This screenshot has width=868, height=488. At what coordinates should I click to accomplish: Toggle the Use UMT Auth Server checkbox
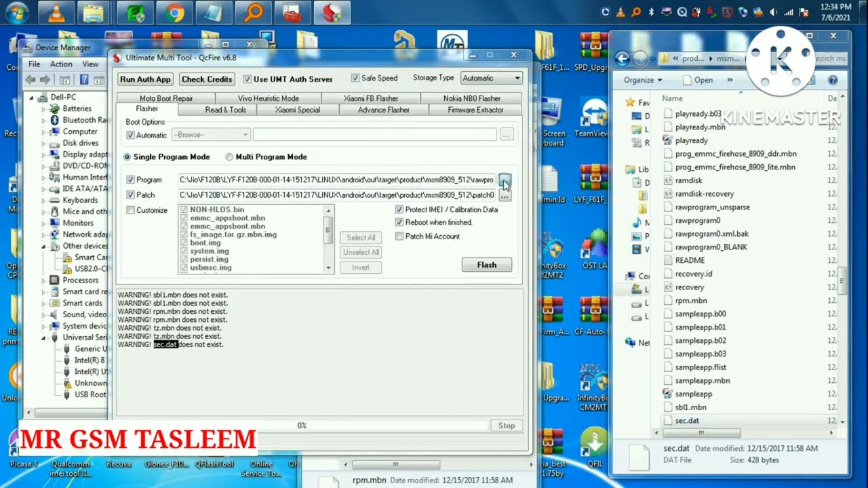[x=248, y=79]
